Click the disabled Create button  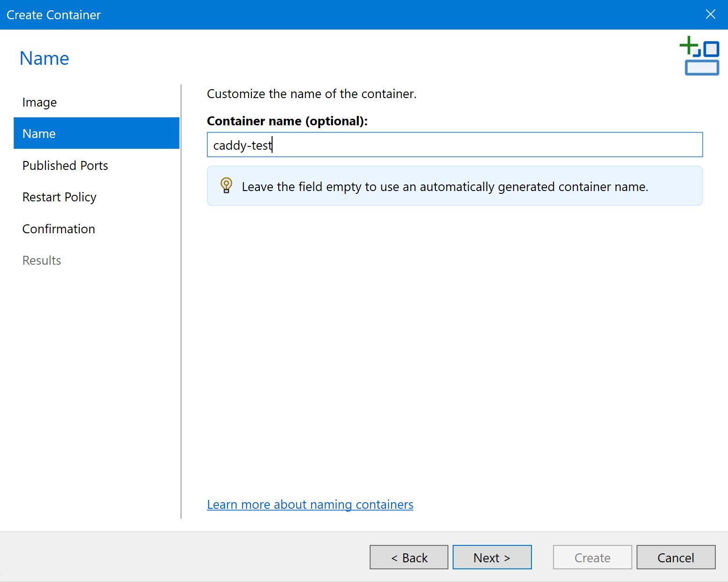(592, 557)
